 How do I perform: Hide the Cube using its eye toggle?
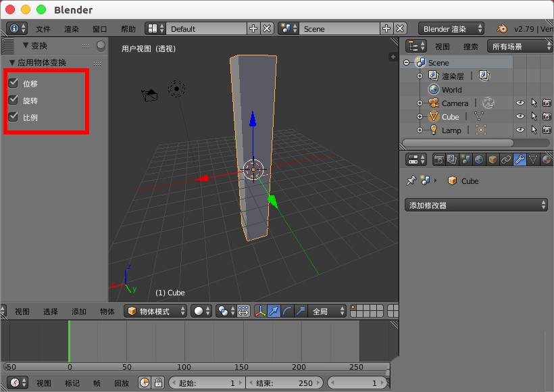pos(519,116)
